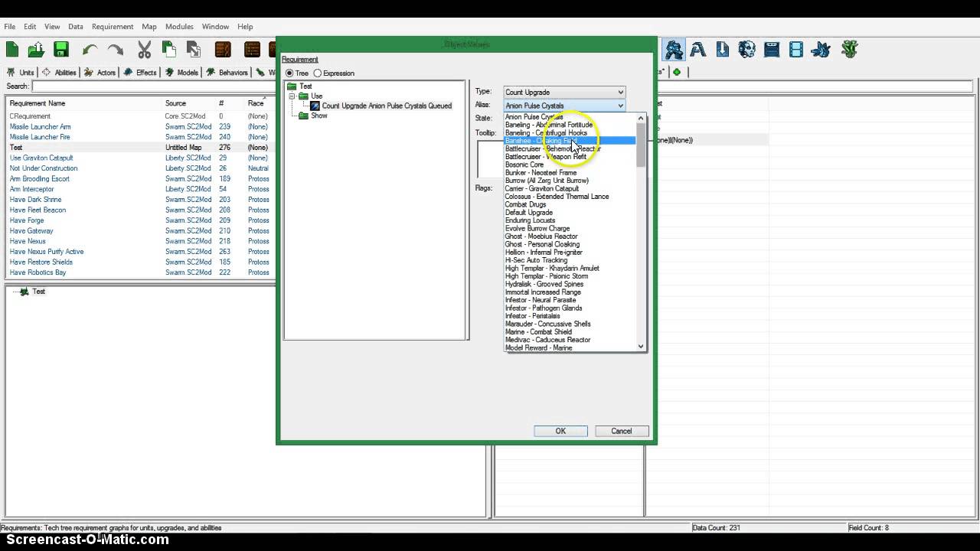980x551 pixels.
Task: Open the Text module letter A icon
Action: coord(697,50)
